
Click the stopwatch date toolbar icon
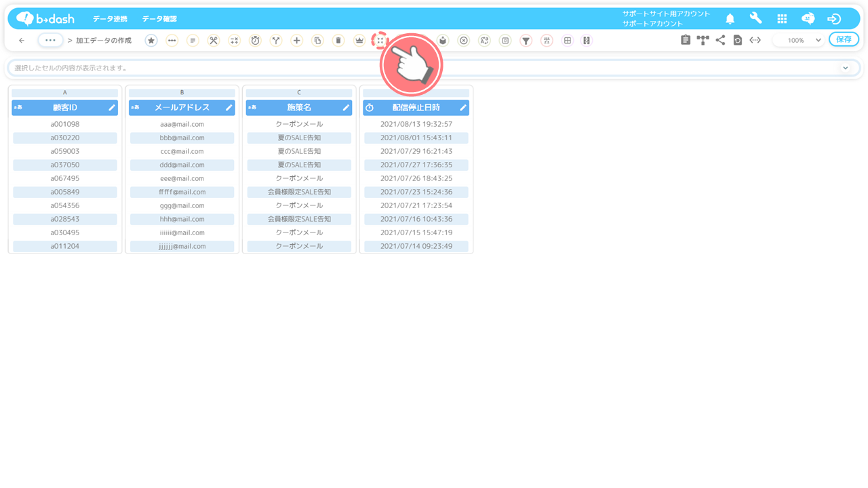tap(255, 41)
